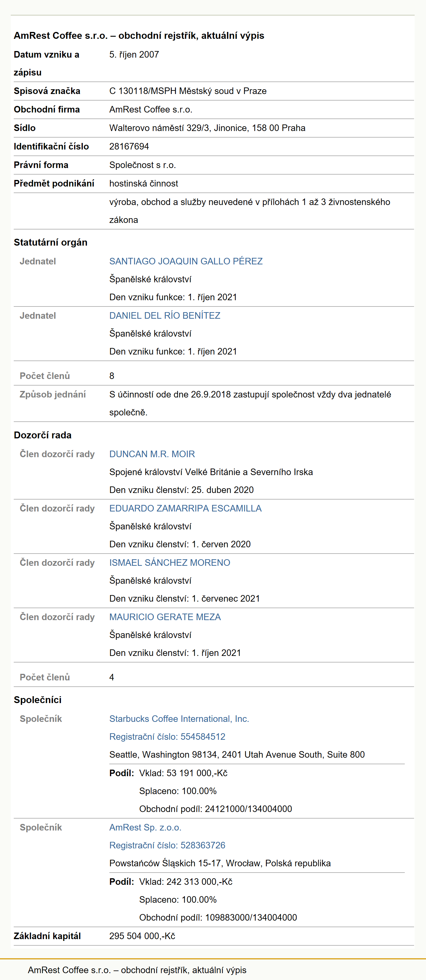426x980 pixels.
Task: Open MAURICIO GERATE MEZA link
Action: [165, 617]
